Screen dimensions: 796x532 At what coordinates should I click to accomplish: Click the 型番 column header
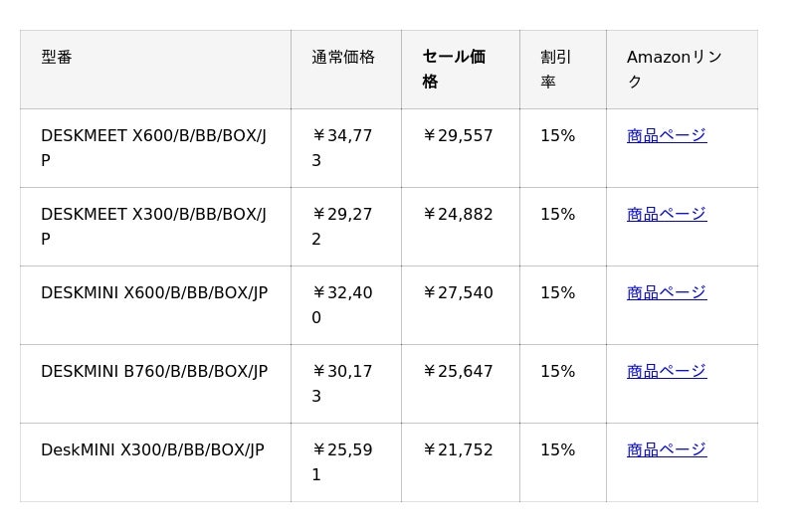click(x=57, y=58)
